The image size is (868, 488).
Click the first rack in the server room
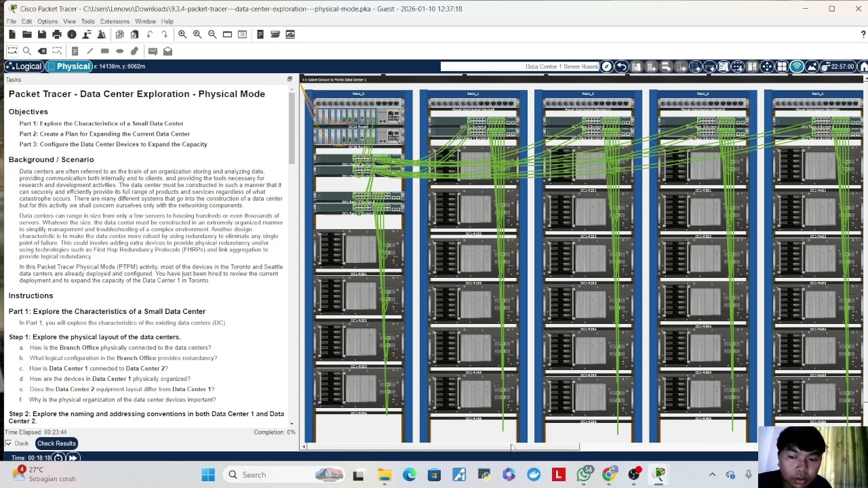359,266
